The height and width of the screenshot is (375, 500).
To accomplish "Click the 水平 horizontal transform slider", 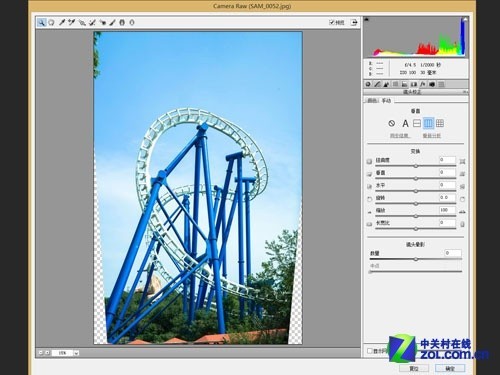I will pos(416,191).
